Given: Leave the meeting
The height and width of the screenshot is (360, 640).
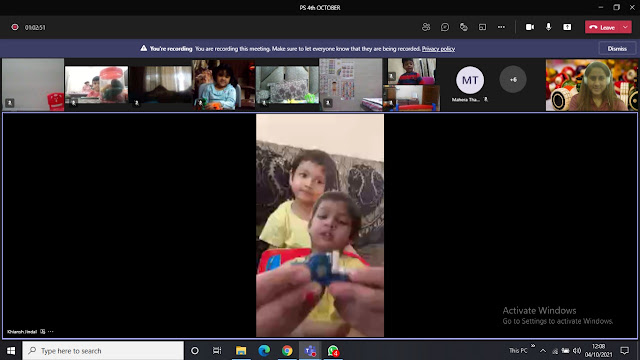Looking at the screenshot, I should click(603, 27).
